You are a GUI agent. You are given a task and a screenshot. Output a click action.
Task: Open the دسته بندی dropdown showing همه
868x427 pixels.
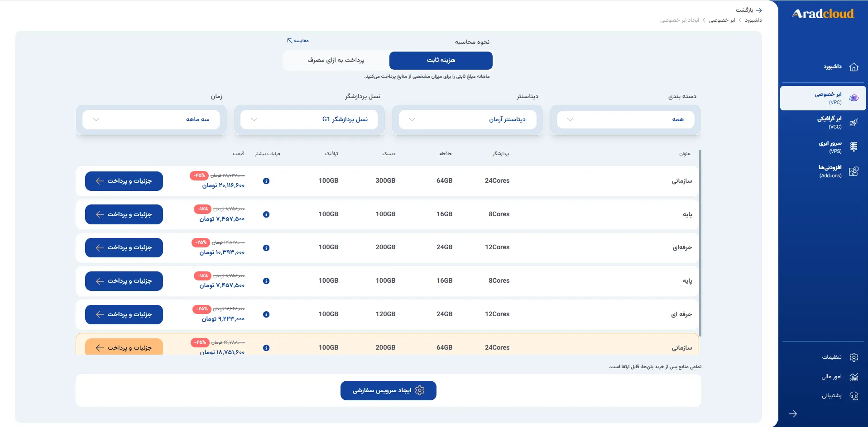(625, 119)
